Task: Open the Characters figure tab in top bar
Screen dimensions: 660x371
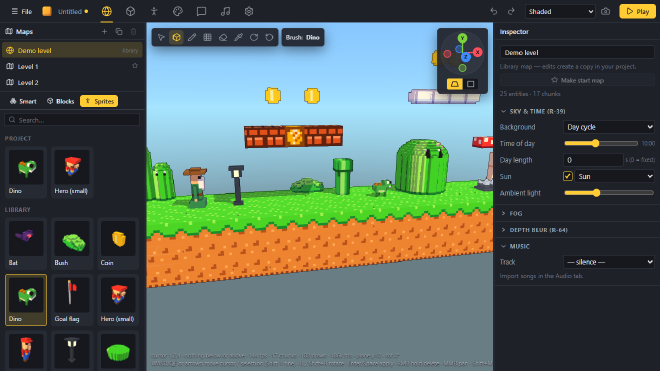Action: pyautogui.click(x=154, y=11)
